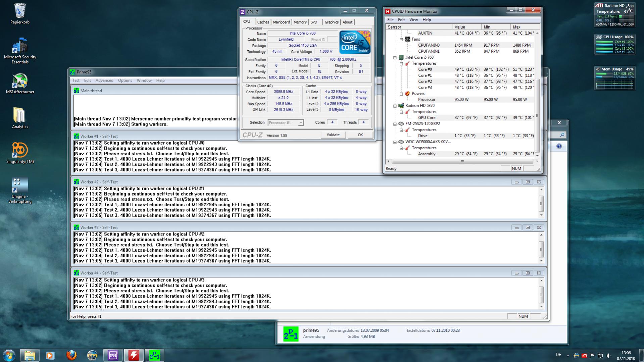This screenshot has height=362, width=644.
Task: Select the Core #0 temperature row
Action: [x=460, y=69]
